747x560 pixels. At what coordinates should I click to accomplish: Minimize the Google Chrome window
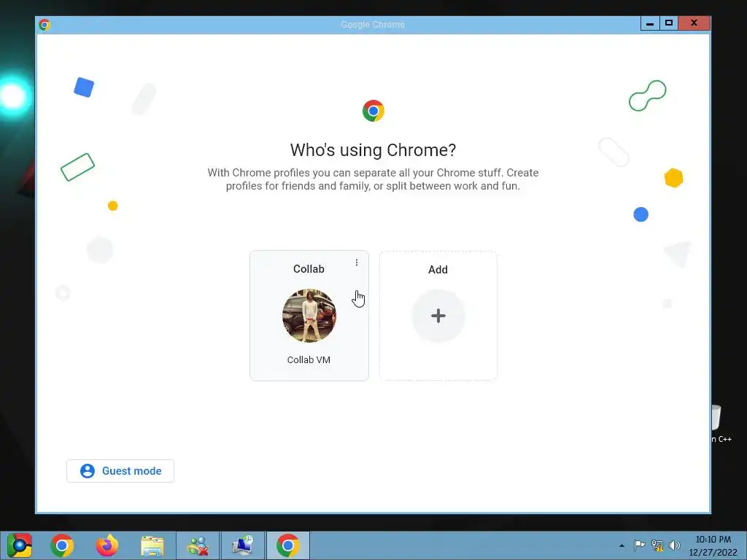coord(650,23)
